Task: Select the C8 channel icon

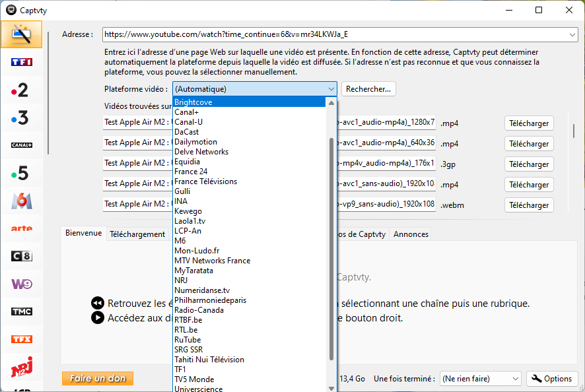Action: click(22, 256)
